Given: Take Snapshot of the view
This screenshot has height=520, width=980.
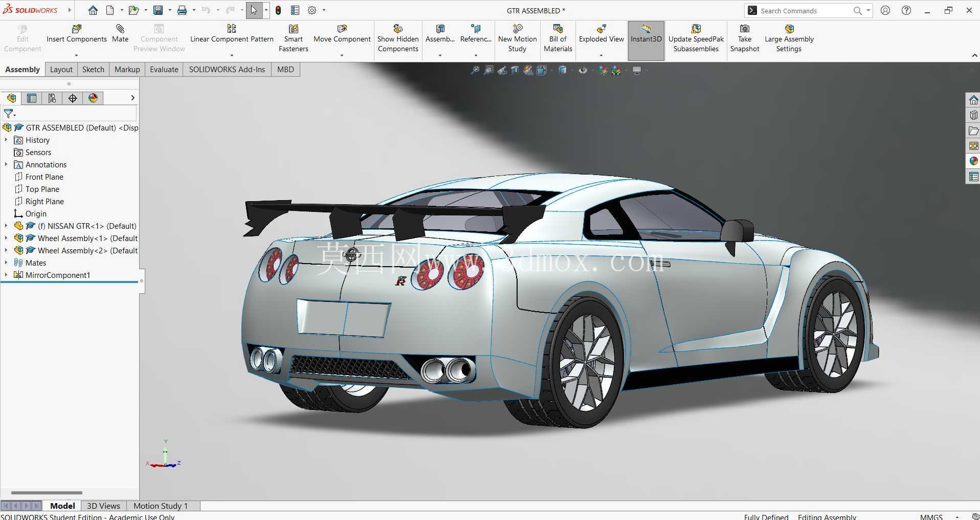Looking at the screenshot, I should click(x=745, y=38).
